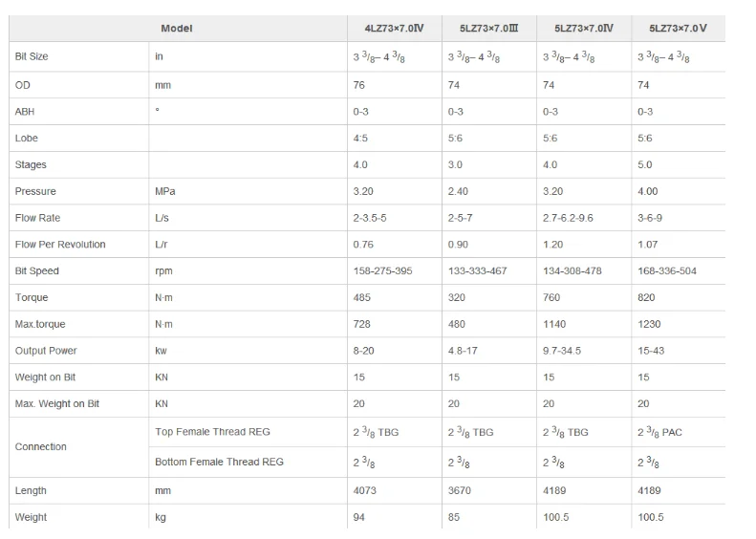Image resolution: width=756 pixels, height=539 pixels.
Task: Select the Top Female Thread REG cell
Action: tap(212, 432)
